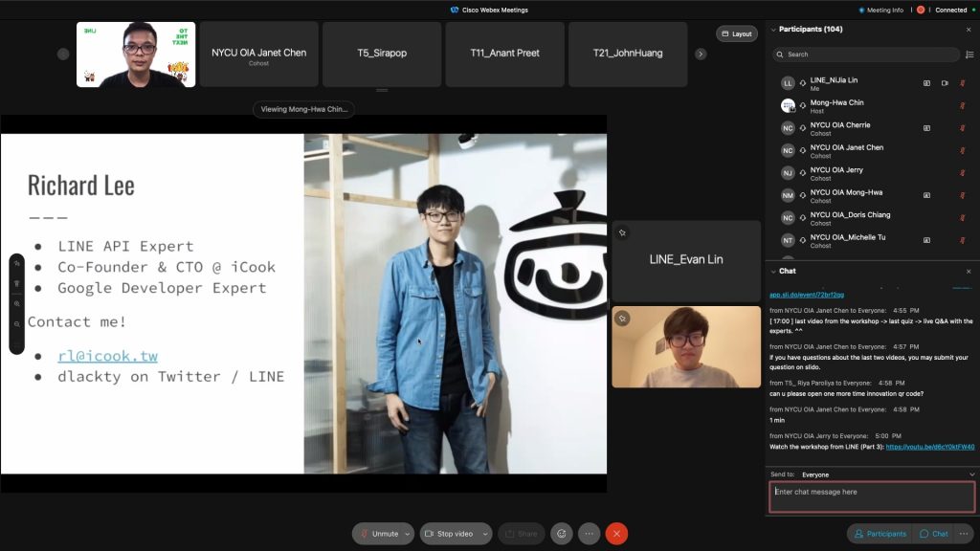Click the device icon on LINE_NiJia Lin row
Viewport: 980px width, 551px height.
click(926, 83)
